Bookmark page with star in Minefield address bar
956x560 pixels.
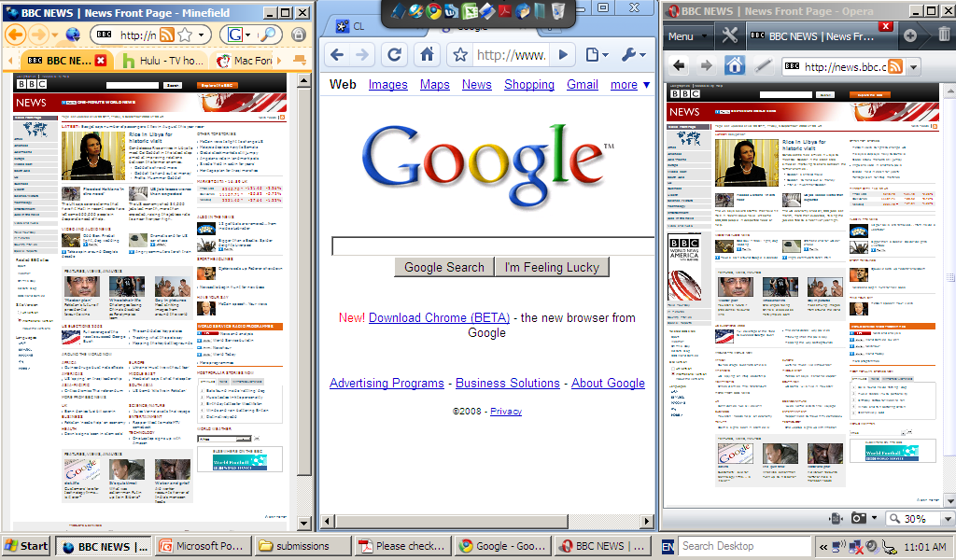coord(186,35)
